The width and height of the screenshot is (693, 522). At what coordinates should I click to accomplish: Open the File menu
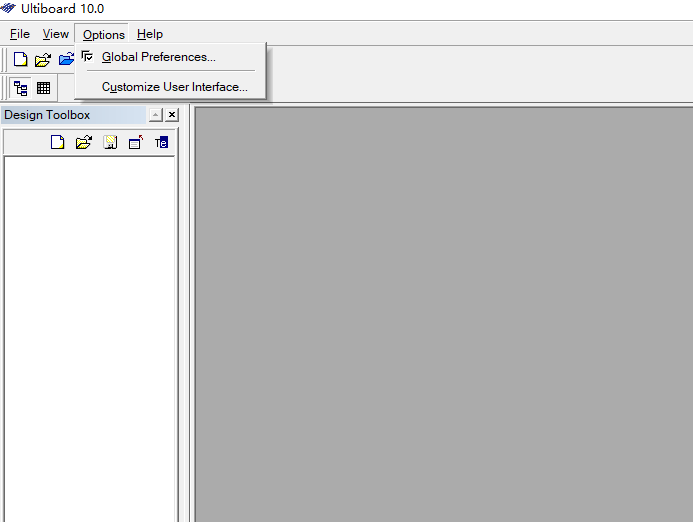(19, 34)
